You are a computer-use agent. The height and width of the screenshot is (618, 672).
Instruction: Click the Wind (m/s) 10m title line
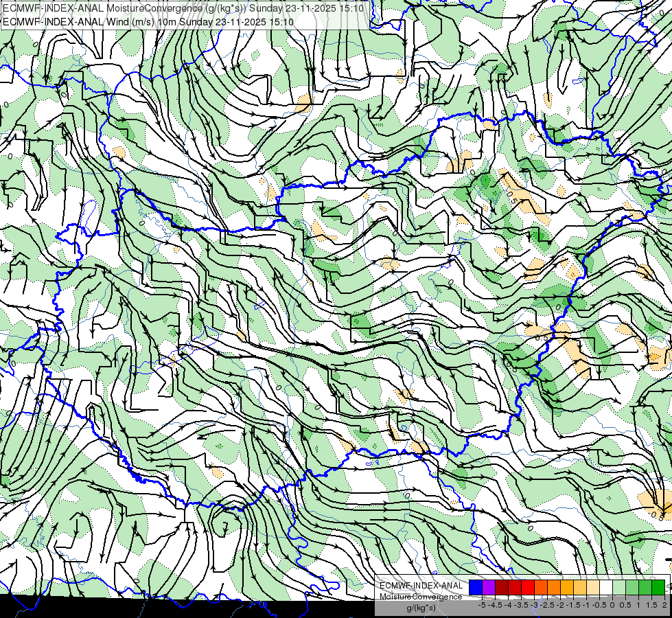[148, 21]
